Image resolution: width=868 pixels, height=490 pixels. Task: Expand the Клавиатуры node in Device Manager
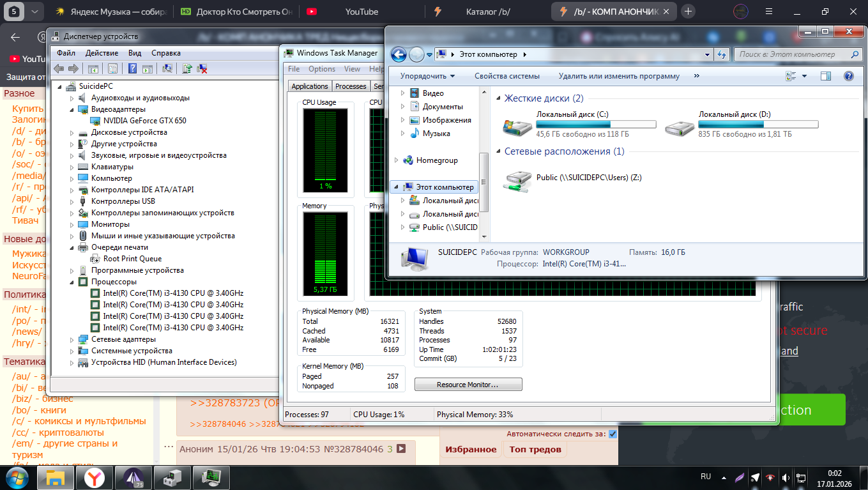coord(72,167)
